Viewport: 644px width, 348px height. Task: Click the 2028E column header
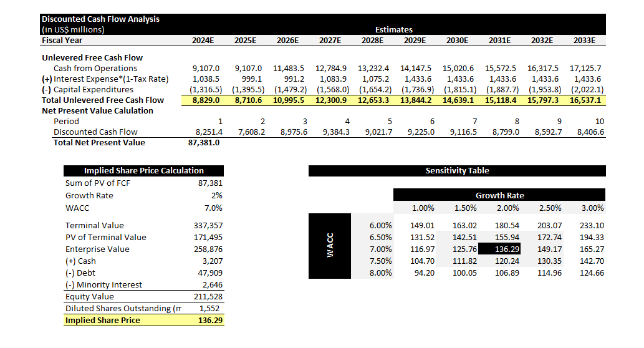coord(373,41)
